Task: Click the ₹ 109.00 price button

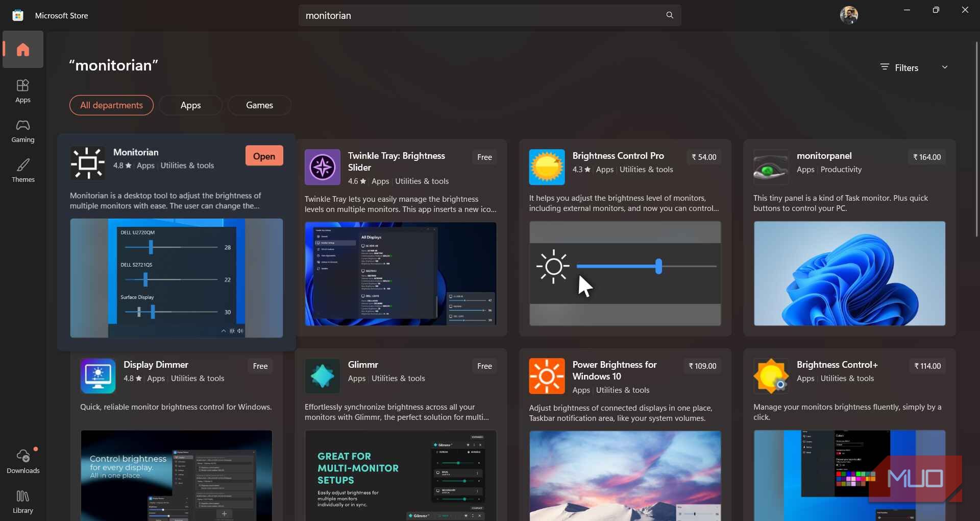Action: point(702,366)
